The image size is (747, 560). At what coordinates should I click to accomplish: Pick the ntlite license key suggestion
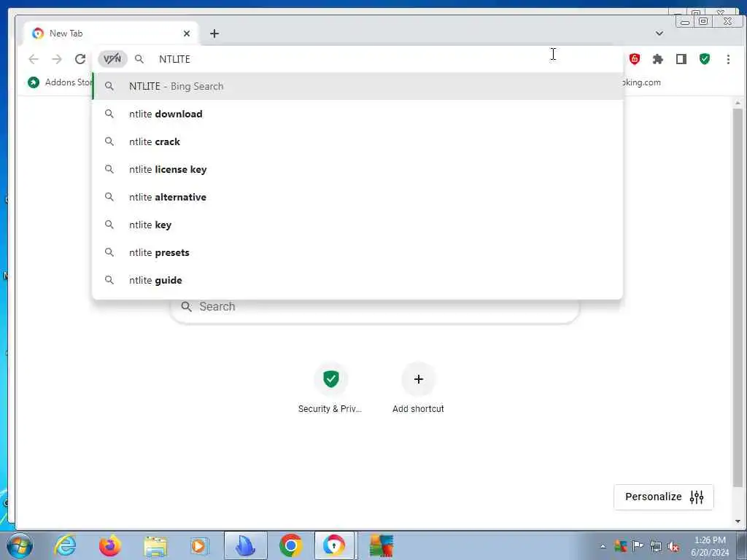click(357, 169)
